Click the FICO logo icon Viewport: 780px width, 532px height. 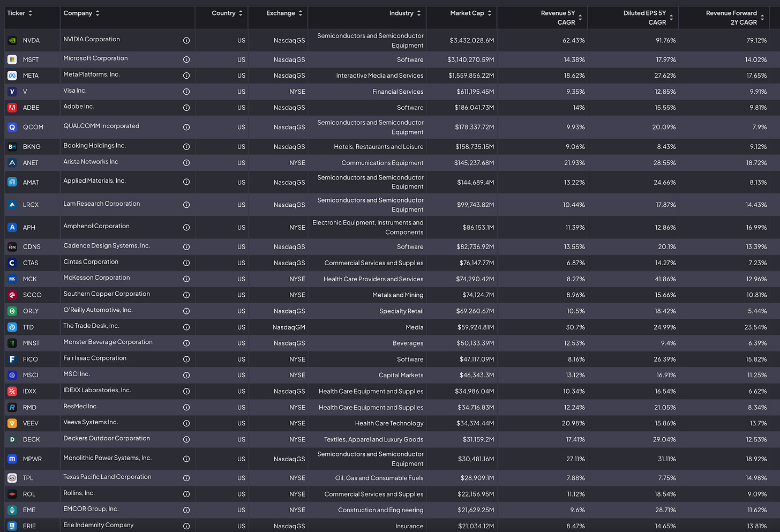coord(12,359)
